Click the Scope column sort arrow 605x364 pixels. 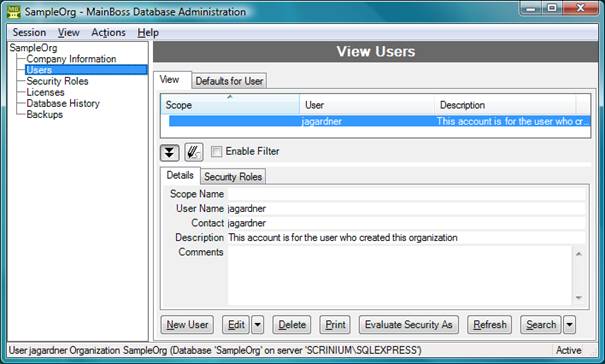230,97
